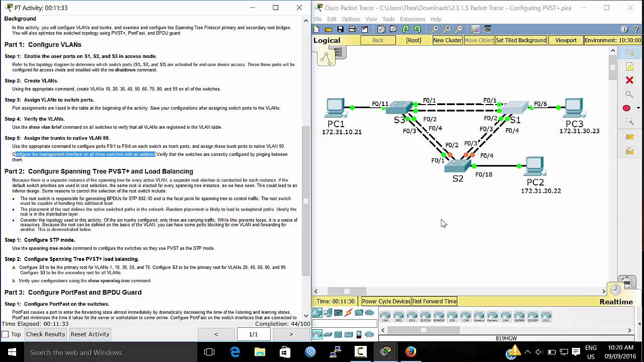Zoom in on the workspace

(x=434, y=29)
